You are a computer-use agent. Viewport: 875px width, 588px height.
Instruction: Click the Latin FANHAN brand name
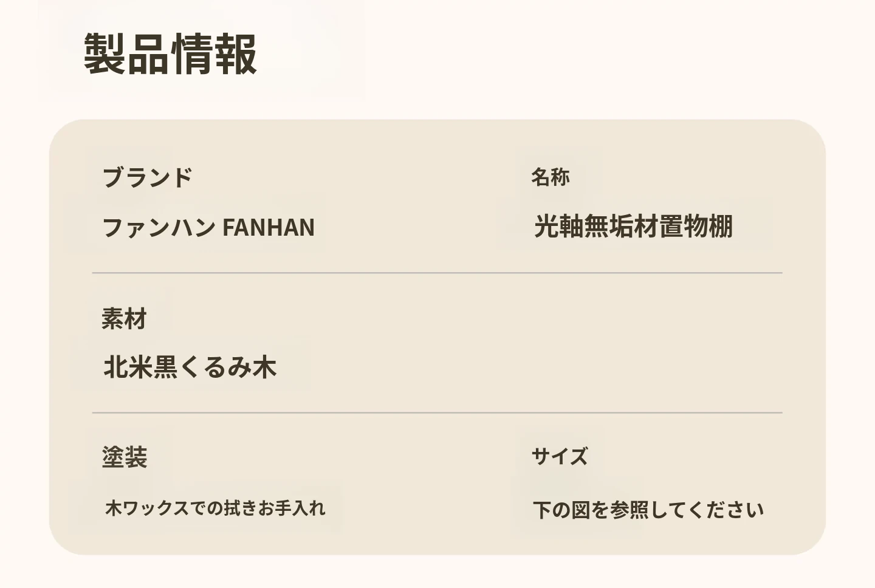coord(269,228)
